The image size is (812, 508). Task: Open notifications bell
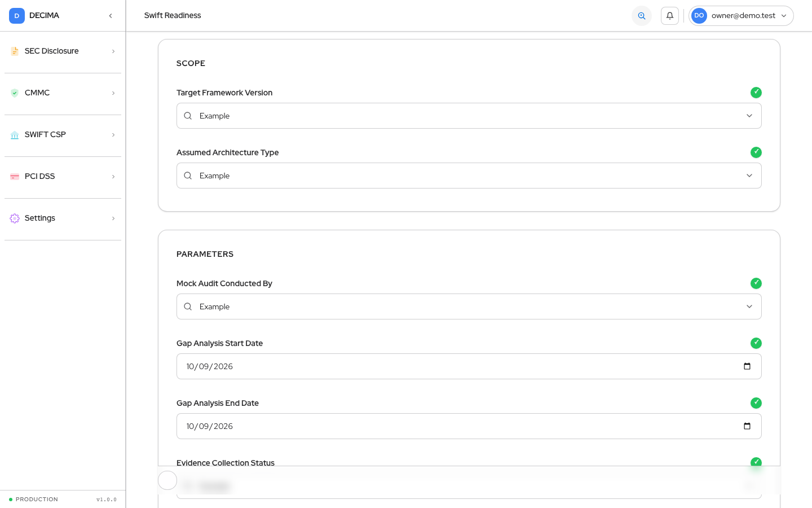point(670,16)
